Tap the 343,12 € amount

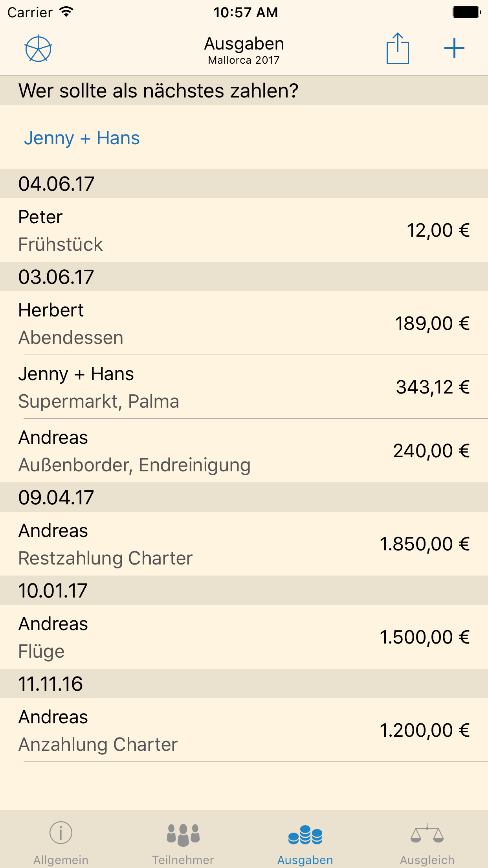(433, 387)
